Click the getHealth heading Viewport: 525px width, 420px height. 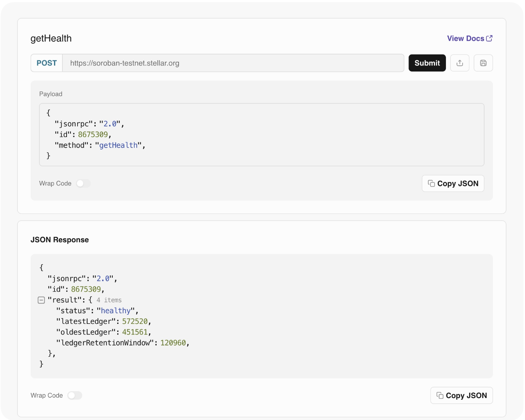point(51,39)
